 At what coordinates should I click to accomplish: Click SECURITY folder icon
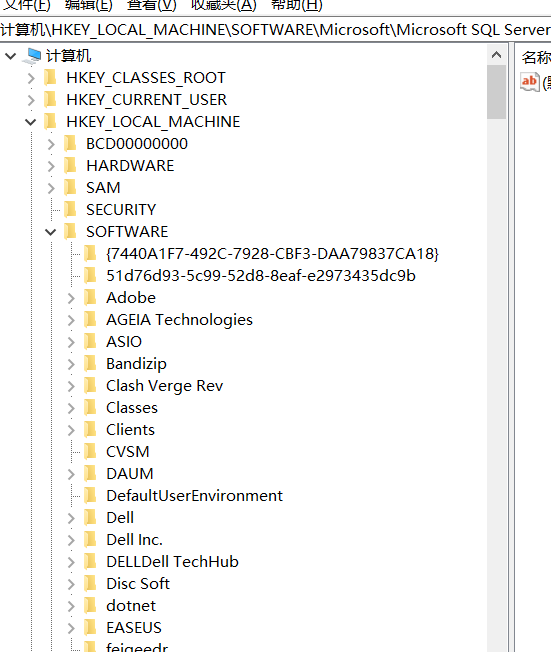(x=70, y=210)
